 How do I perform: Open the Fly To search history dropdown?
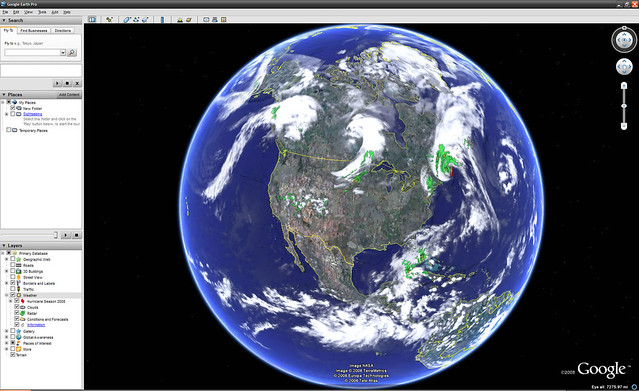pos(63,52)
